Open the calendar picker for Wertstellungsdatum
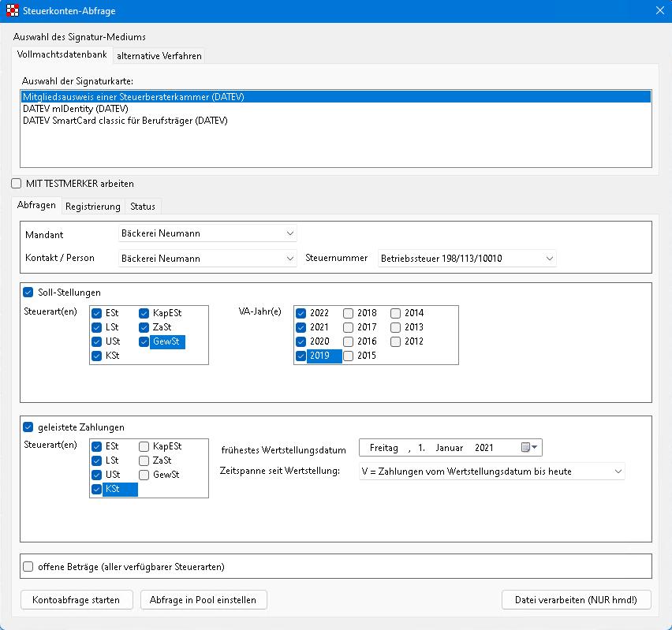Viewport: 672px width, 630px height. (x=530, y=448)
